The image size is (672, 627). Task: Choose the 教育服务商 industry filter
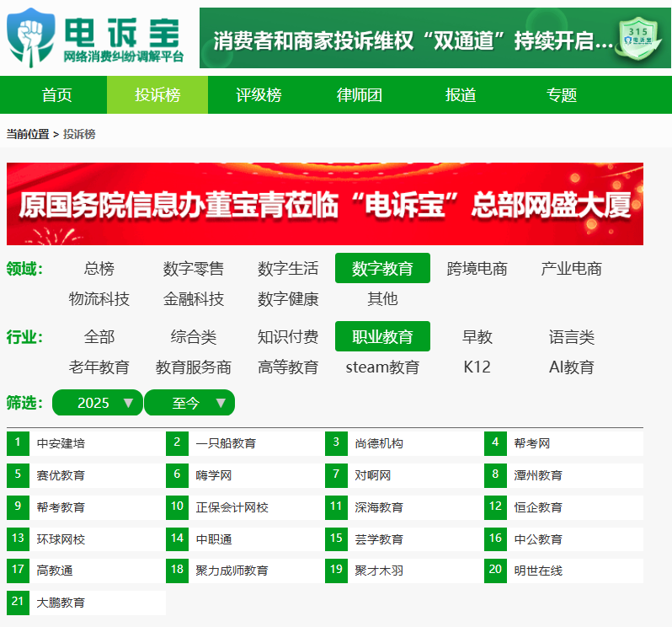tap(194, 367)
